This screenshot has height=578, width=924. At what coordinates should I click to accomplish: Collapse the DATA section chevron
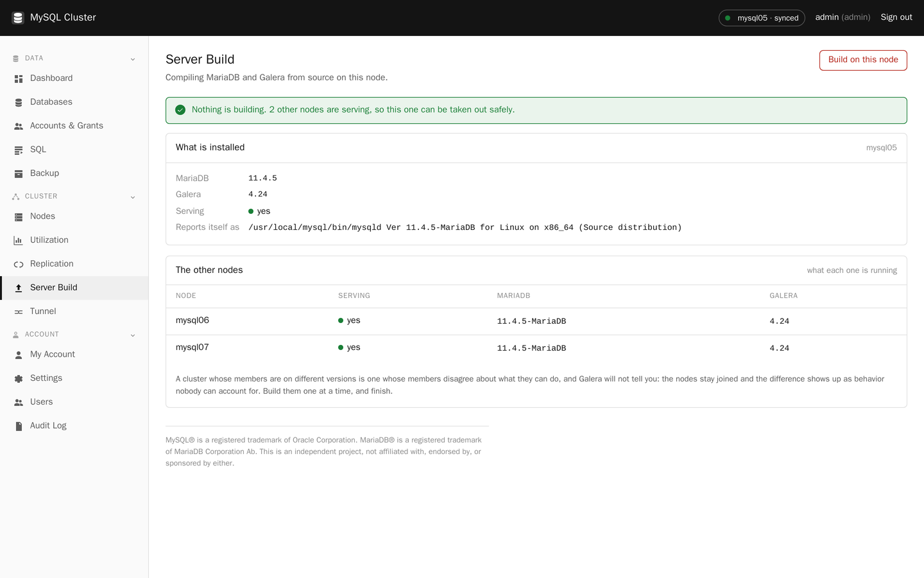[x=133, y=59]
